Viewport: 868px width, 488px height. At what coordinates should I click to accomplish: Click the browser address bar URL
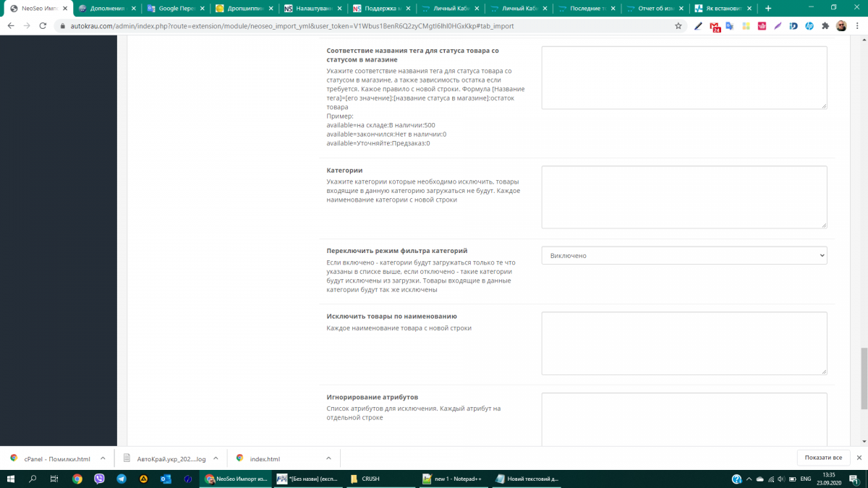(x=293, y=25)
